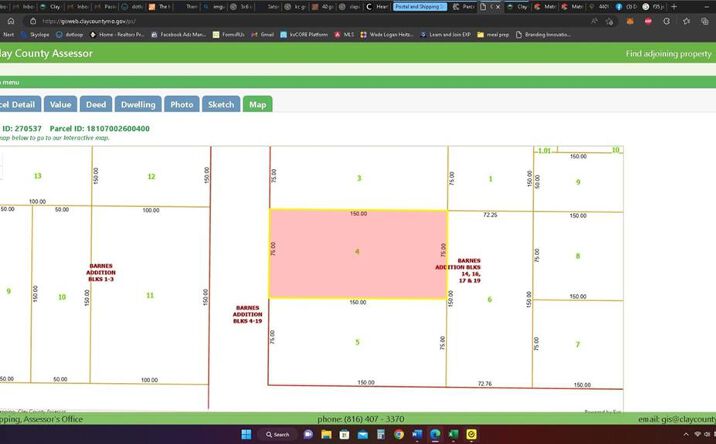Viewport: 716px width, 444px height.
Task: Switch to the Deed tab
Action: coord(96,104)
